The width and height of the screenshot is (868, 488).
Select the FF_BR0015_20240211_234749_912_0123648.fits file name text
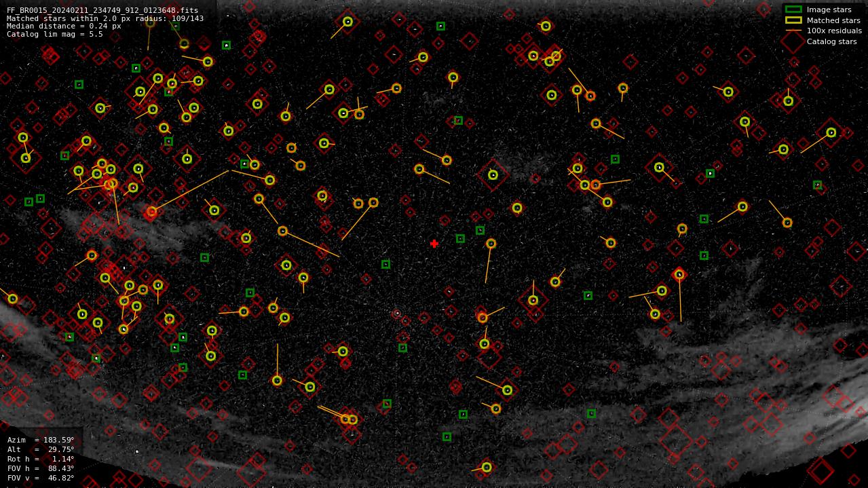(x=102, y=10)
